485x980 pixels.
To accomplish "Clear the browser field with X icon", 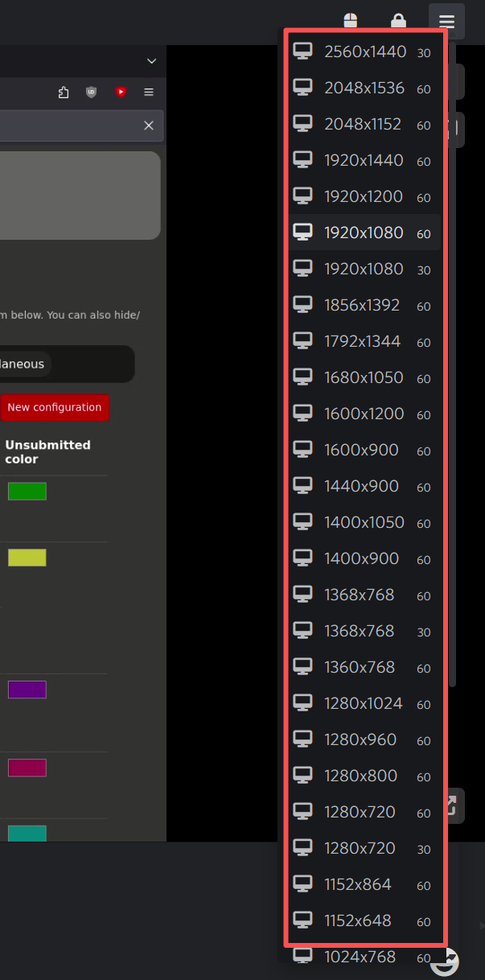I will pos(148,126).
